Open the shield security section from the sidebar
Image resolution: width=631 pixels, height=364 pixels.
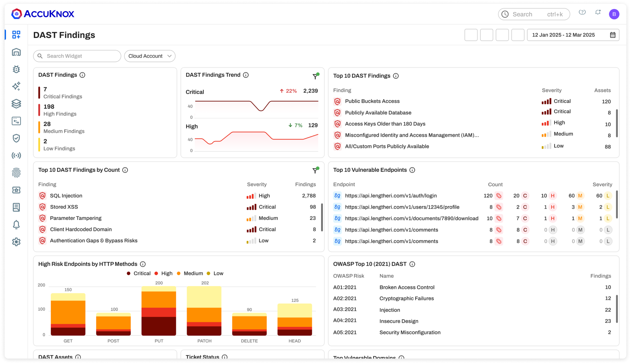(x=16, y=138)
